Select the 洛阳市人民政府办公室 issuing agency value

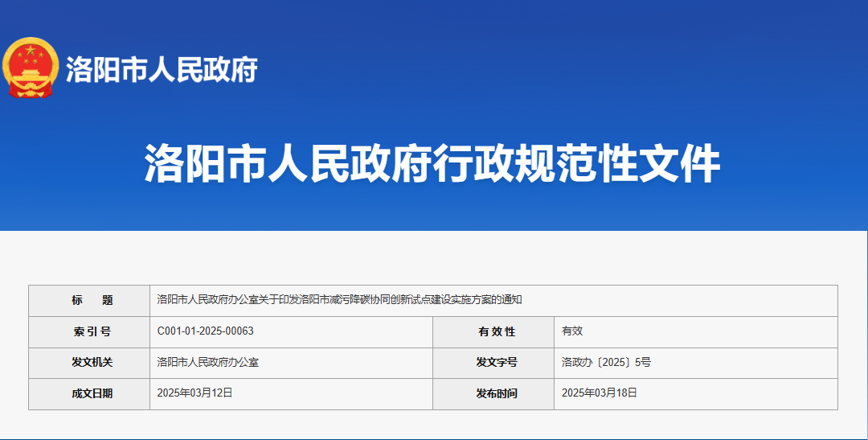207,363
